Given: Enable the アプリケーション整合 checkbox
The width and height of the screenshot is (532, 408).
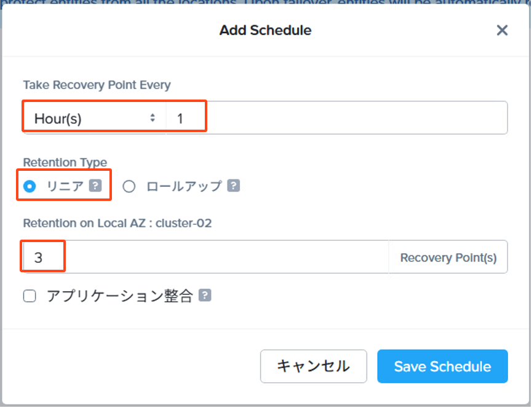Looking at the screenshot, I should coord(30,296).
